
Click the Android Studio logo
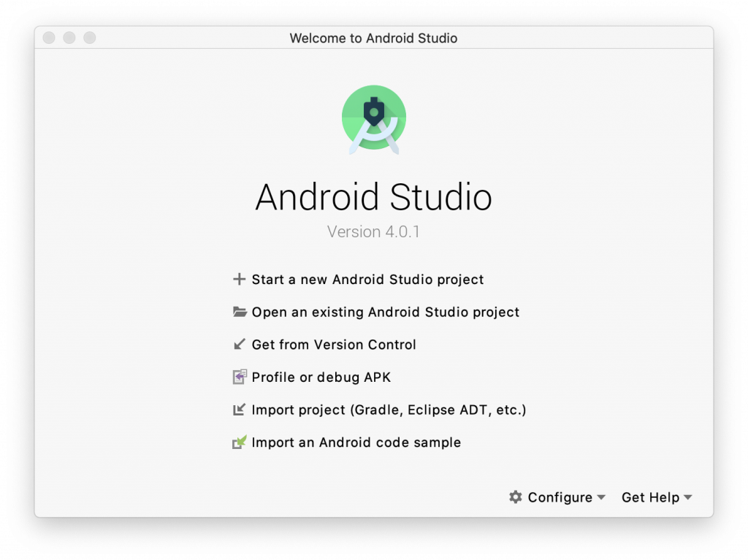(373, 120)
